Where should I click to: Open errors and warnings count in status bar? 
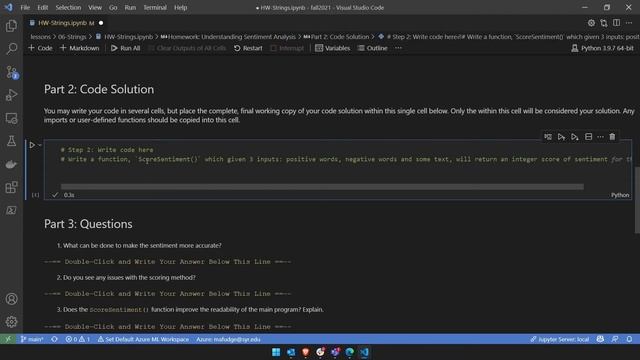coord(78,339)
